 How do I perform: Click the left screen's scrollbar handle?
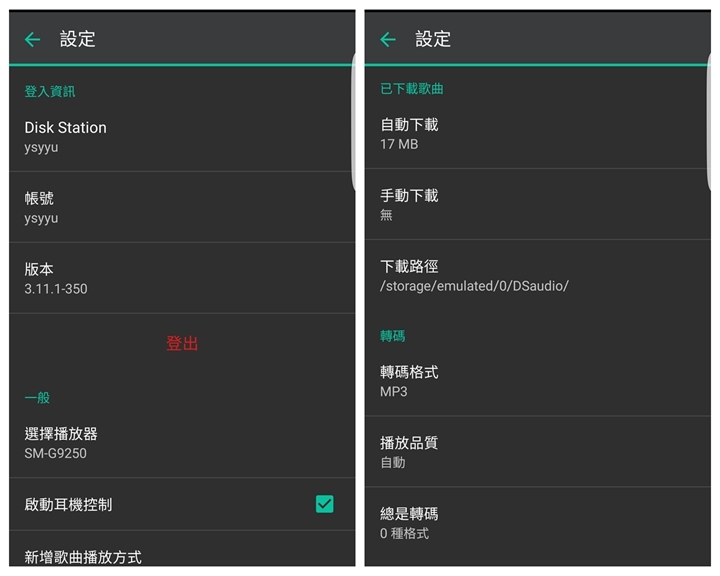(x=353, y=122)
